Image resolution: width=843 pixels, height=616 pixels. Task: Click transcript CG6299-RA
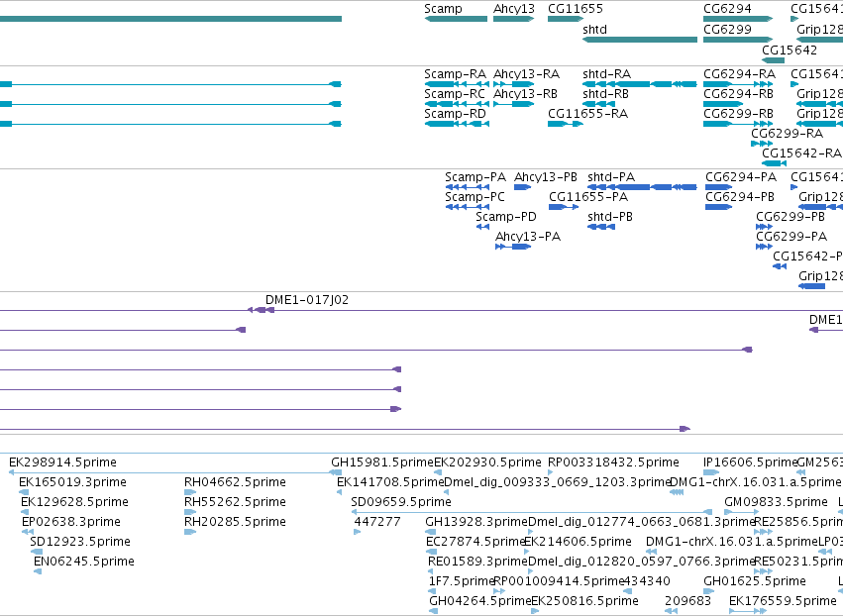(762, 144)
